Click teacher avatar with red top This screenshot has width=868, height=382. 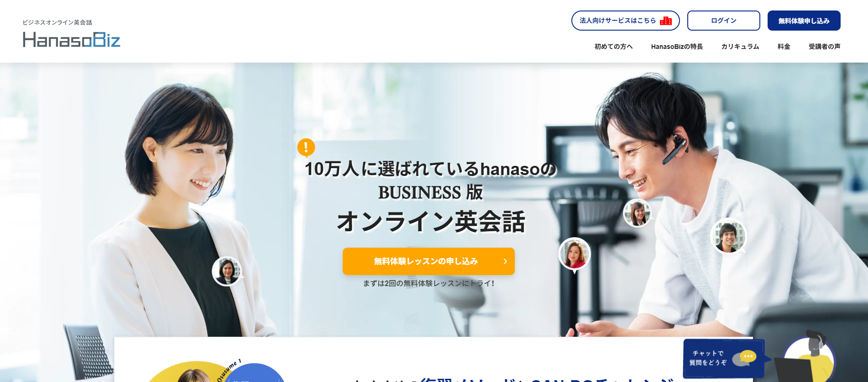click(x=575, y=254)
